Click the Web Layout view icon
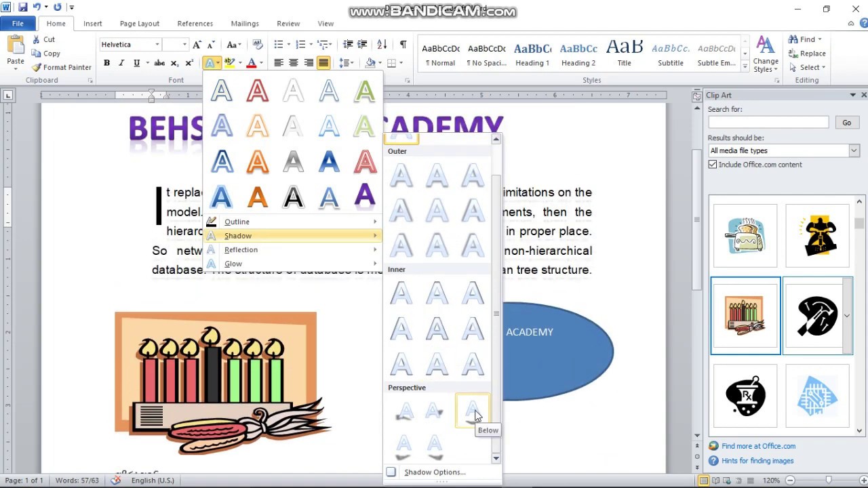868x488 pixels. pyautogui.click(x=728, y=481)
